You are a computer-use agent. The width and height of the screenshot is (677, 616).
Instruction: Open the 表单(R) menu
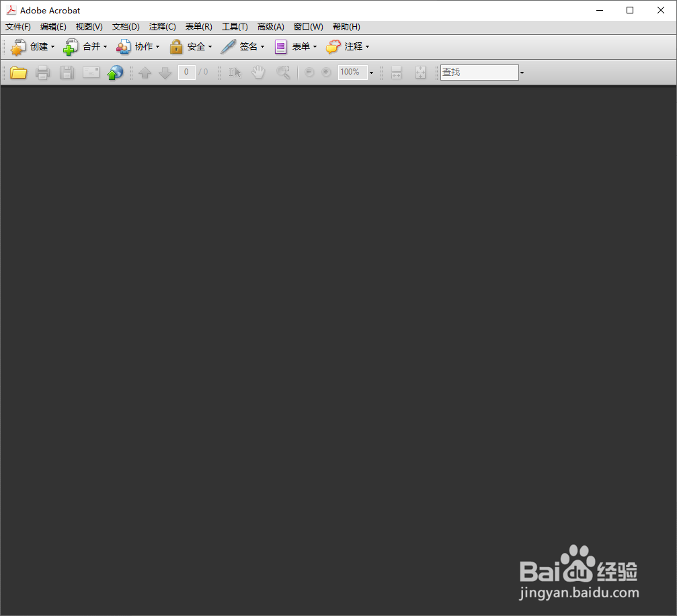coord(198,27)
